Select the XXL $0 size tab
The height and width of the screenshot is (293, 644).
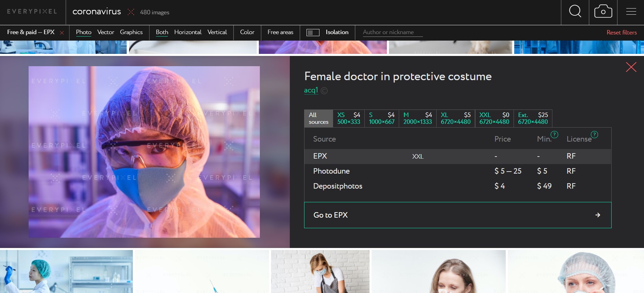pos(494,118)
